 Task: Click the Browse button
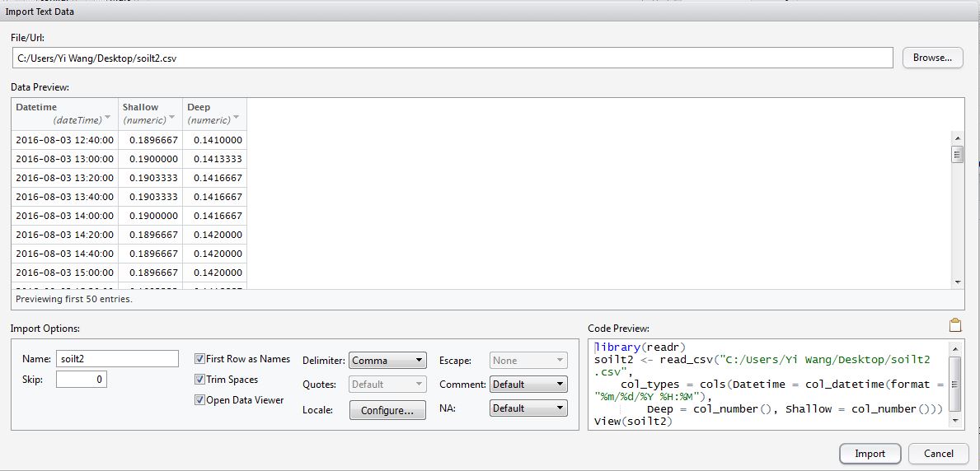[x=932, y=58]
